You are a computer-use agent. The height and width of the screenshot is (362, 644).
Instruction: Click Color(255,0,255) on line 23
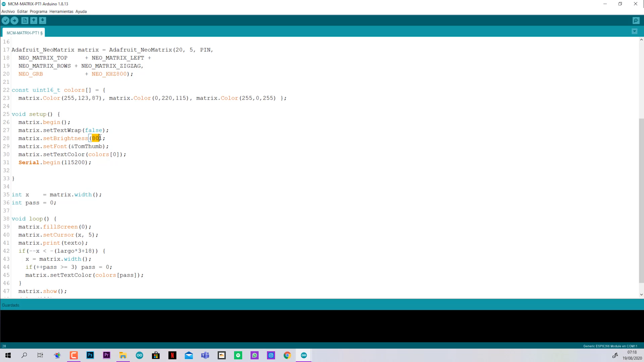pyautogui.click(x=248, y=98)
